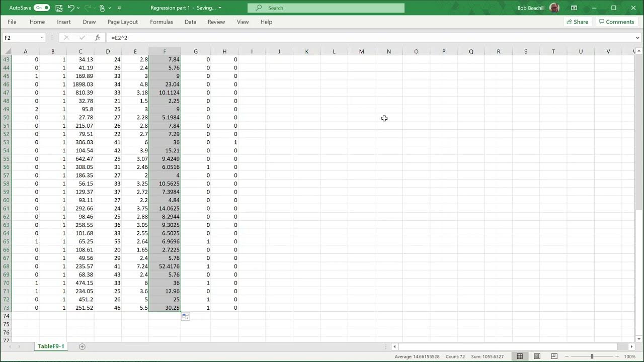Image resolution: width=644 pixels, height=362 pixels.
Task: Switch to Normal view icon
Action: tap(520, 356)
